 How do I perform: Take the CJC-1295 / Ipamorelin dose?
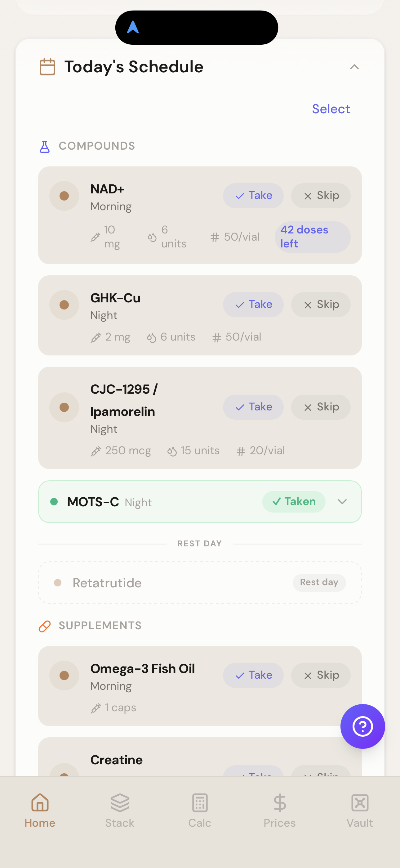pos(253,407)
